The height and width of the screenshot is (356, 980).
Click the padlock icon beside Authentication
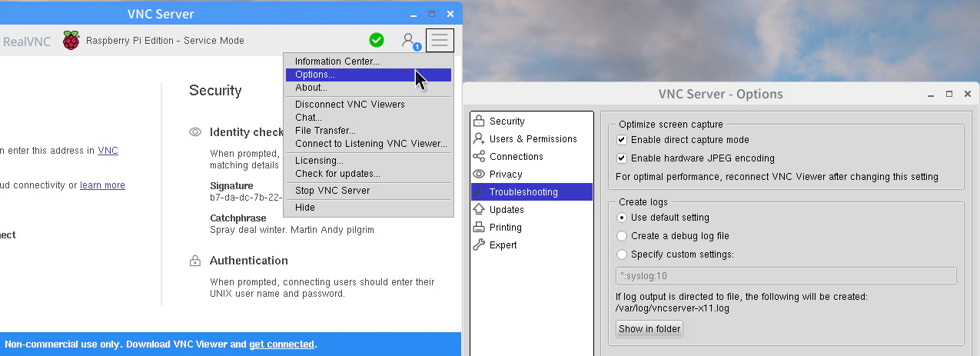pos(195,261)
